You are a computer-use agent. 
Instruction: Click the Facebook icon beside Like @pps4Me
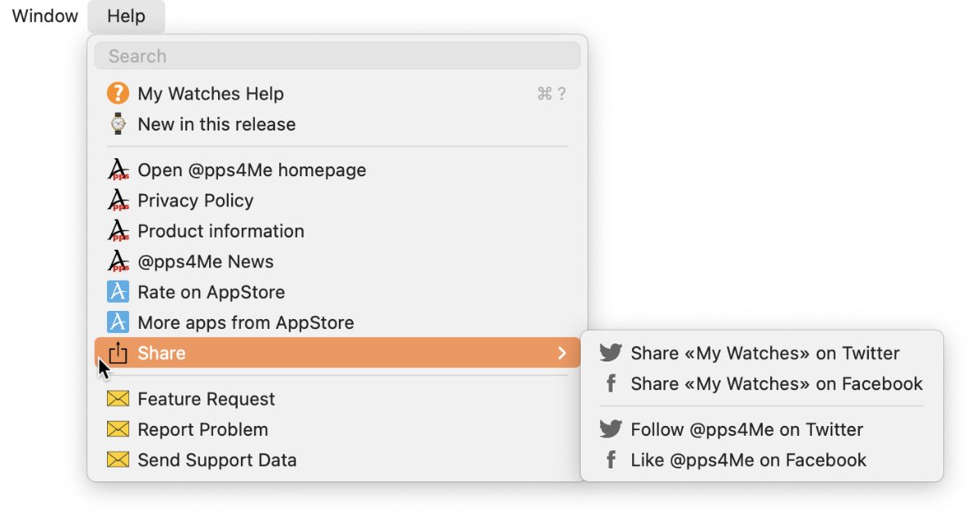[x=611, y=459]
